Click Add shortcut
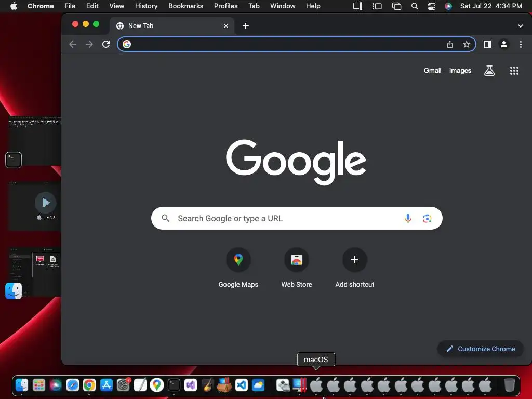The image size is (532, 399). click(x=354, y=268)
